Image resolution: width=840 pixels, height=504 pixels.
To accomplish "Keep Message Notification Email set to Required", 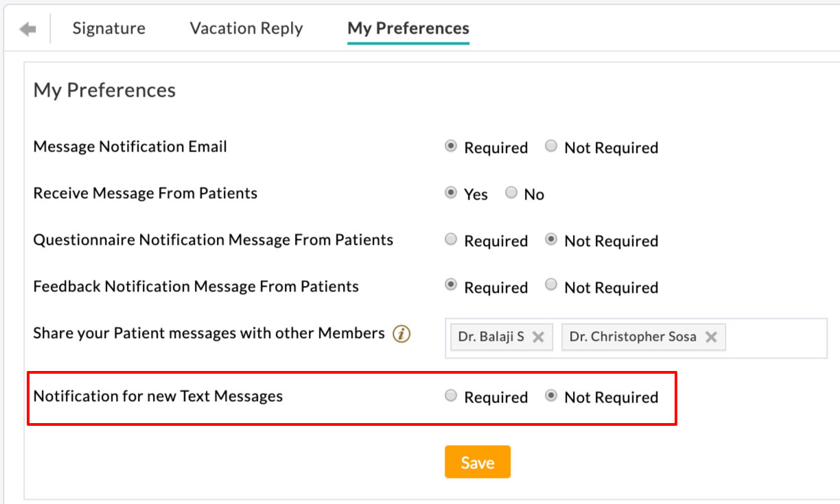I will (x=451, y=146).
